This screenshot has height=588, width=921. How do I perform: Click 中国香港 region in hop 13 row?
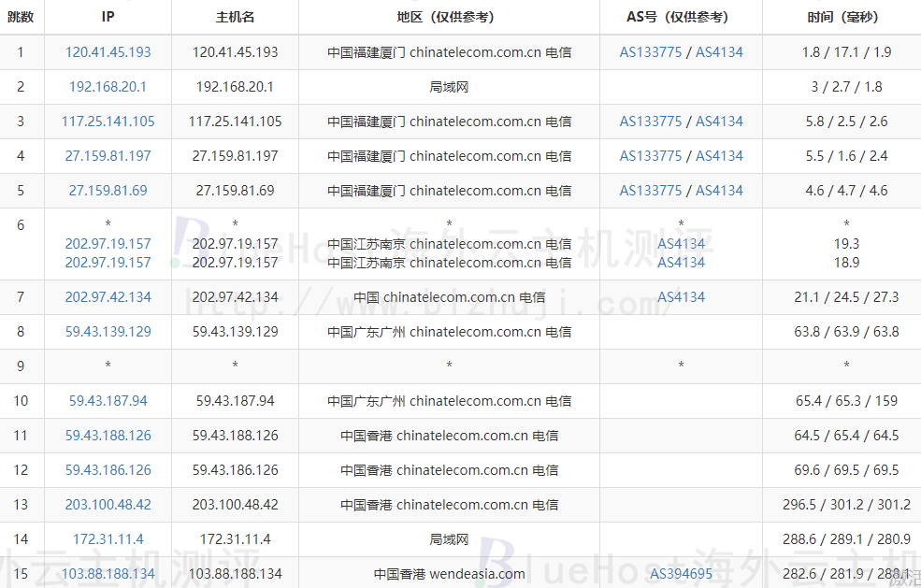click(450, 505)
